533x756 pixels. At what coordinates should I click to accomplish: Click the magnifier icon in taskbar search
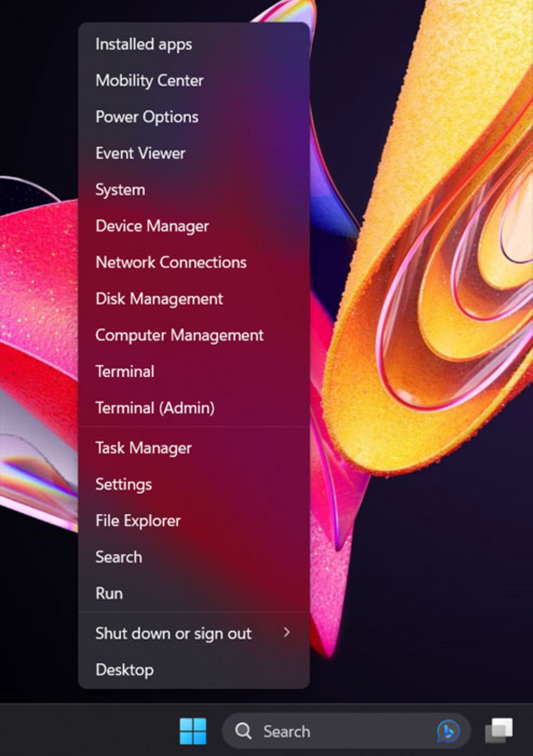243,731
